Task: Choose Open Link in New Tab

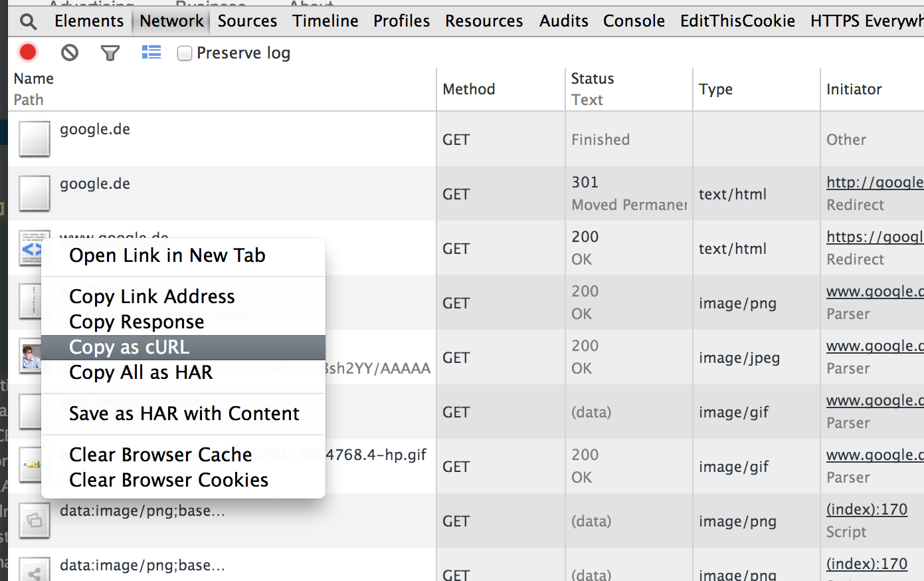Action: 183,255
